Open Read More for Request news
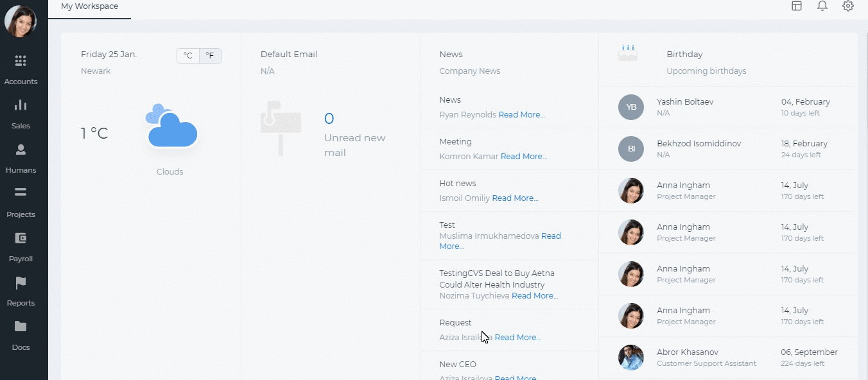 tap(517, 338)
